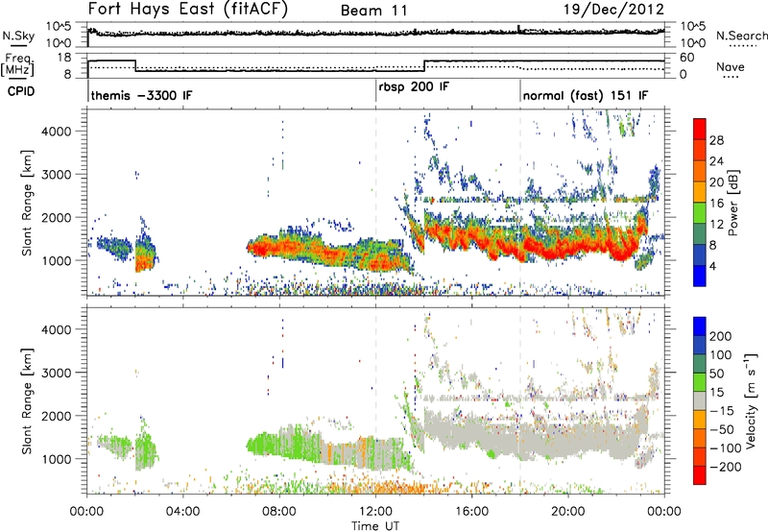The width and height of the screenshot is (768, 532).
Task: Click the 'Fort Hays East (fitACF)' title
Action: [x=187, y=9]
